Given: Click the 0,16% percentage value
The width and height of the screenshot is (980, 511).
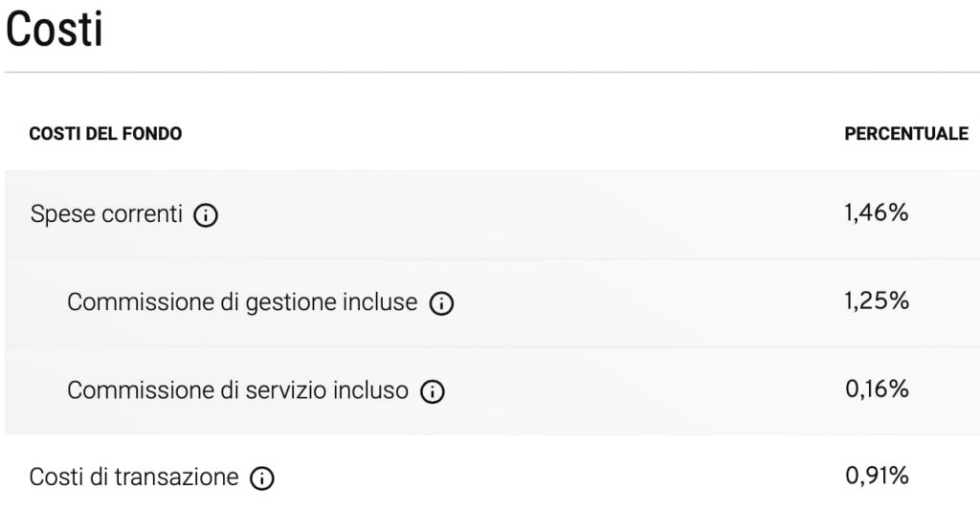Looking at the screenshot, I should pyautogui.click(x=877, y=389).
